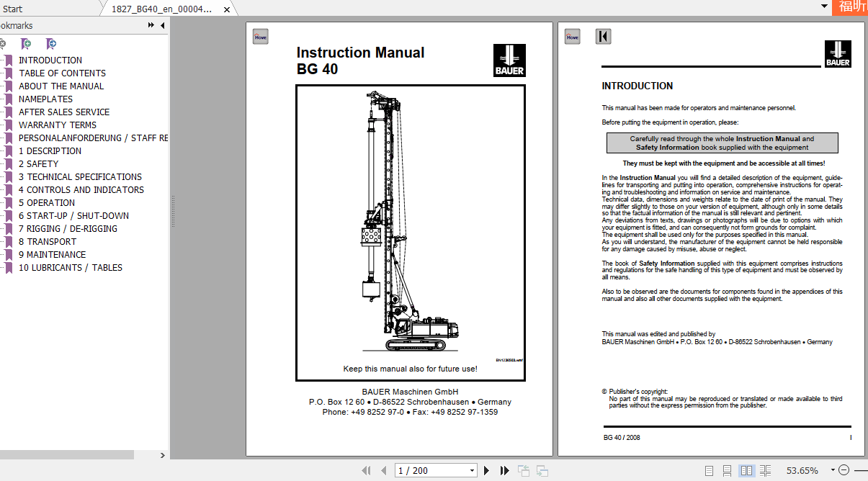This screenshot has width=868, height=481.
Task: Click the previous view icon in status bar
Action: [x=523, y=470]
